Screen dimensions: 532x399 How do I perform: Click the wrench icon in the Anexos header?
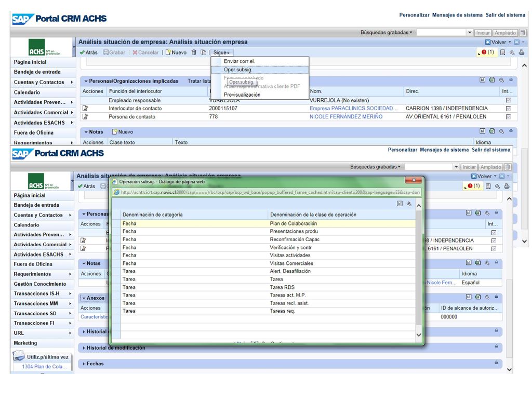[487, 297]
